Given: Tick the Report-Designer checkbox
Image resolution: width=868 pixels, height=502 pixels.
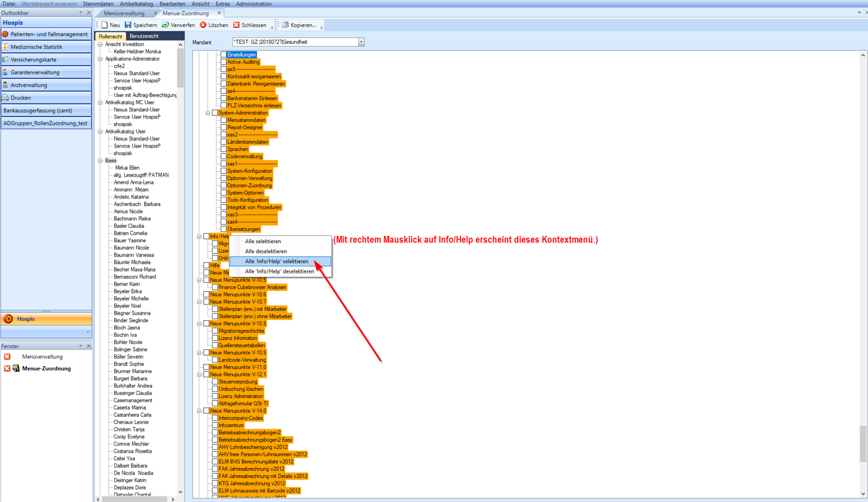Looking at the screenshot, I should pos(223,127).
